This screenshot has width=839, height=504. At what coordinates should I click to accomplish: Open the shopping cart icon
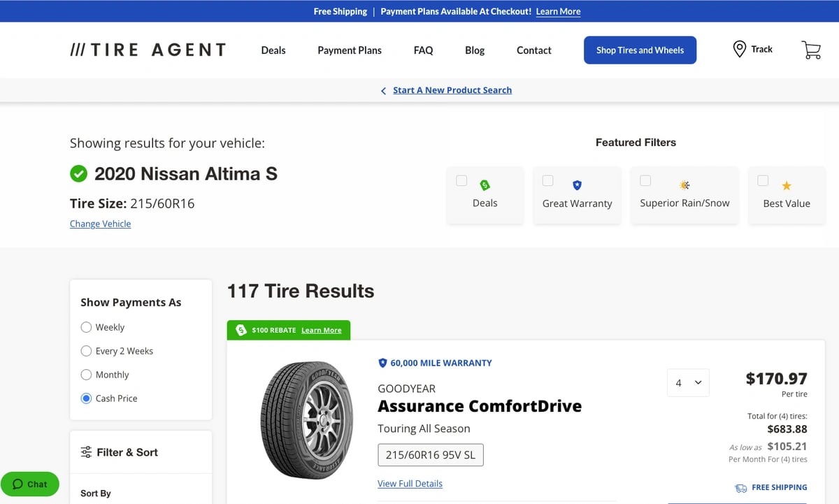coord(811,50)
